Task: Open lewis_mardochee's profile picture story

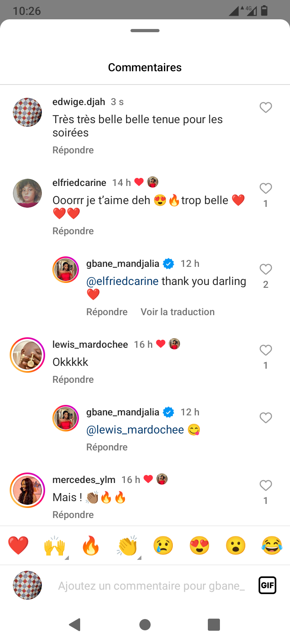Action: 27,355
